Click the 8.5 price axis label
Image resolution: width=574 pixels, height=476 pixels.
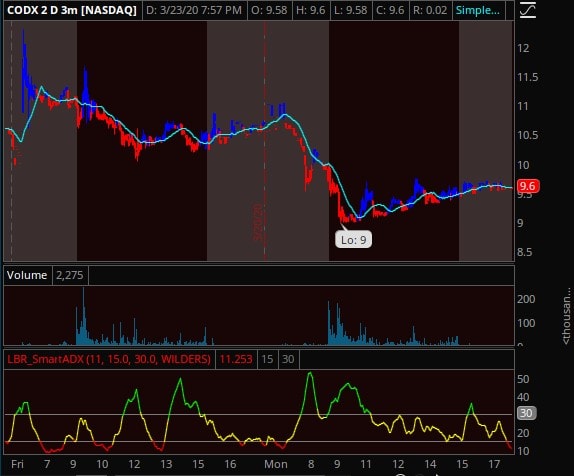(x=524, y=252)
